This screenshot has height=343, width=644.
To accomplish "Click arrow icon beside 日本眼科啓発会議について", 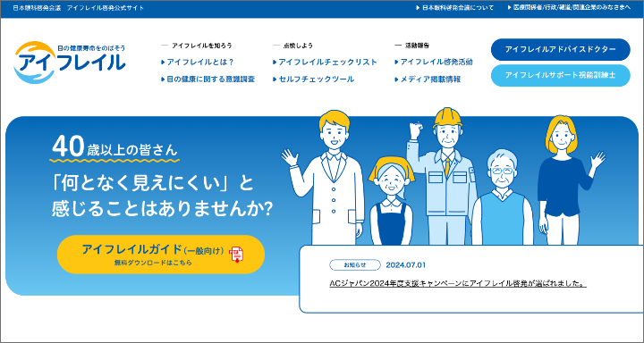I will click(418, 8).
